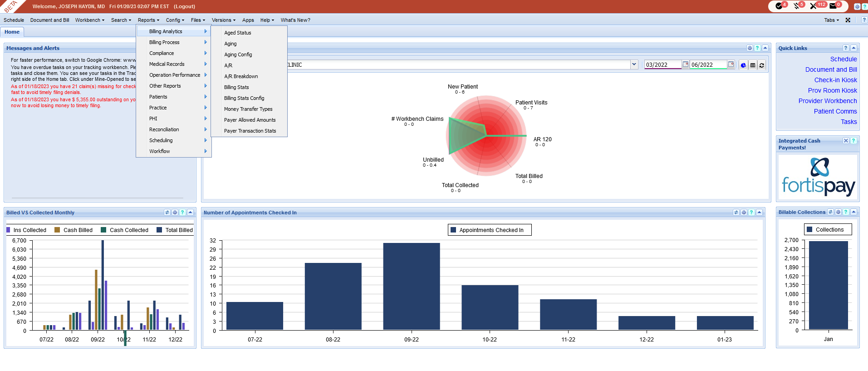This screenshot has height=371, width=868.
Task: Click the Quick Links help icon
Action: click(846, 48)
